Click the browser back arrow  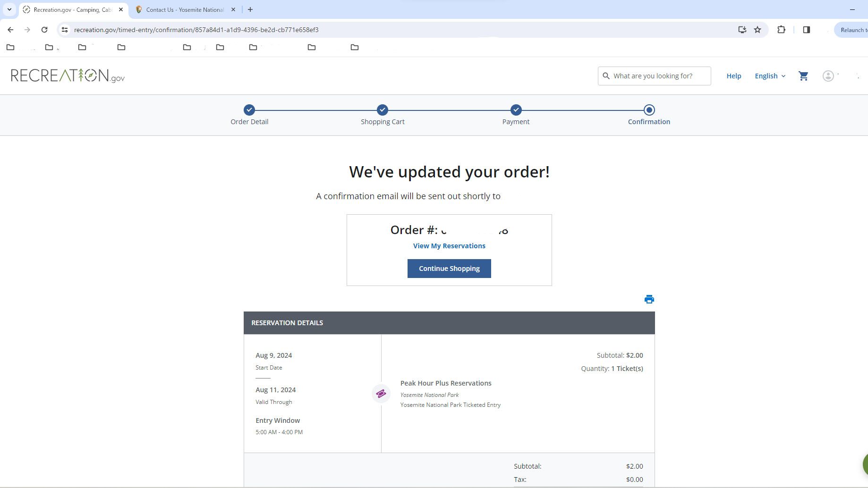tap(10, 30)
